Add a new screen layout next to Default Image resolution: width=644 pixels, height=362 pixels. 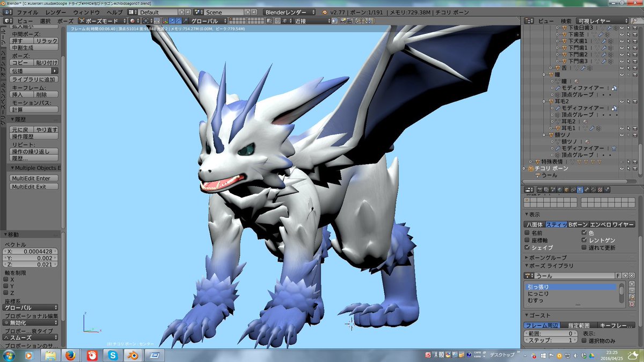181,12
